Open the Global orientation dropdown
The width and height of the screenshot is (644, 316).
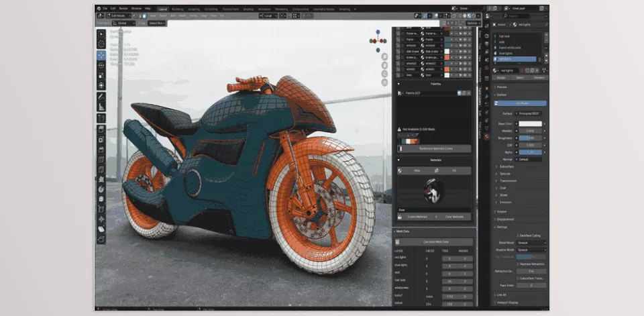(123, 23)
